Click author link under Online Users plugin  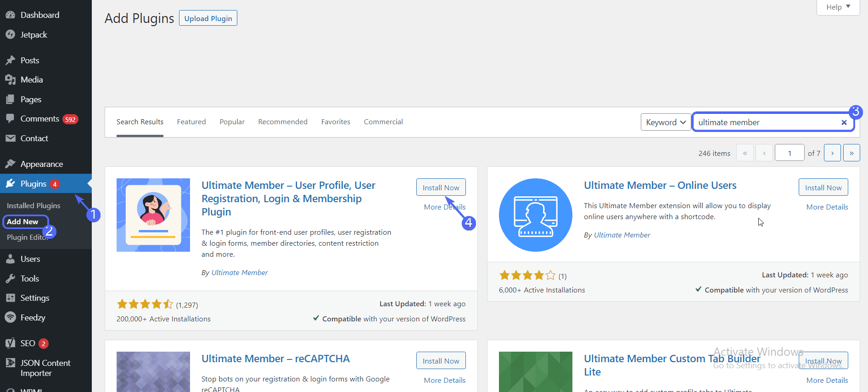(622, 235)
